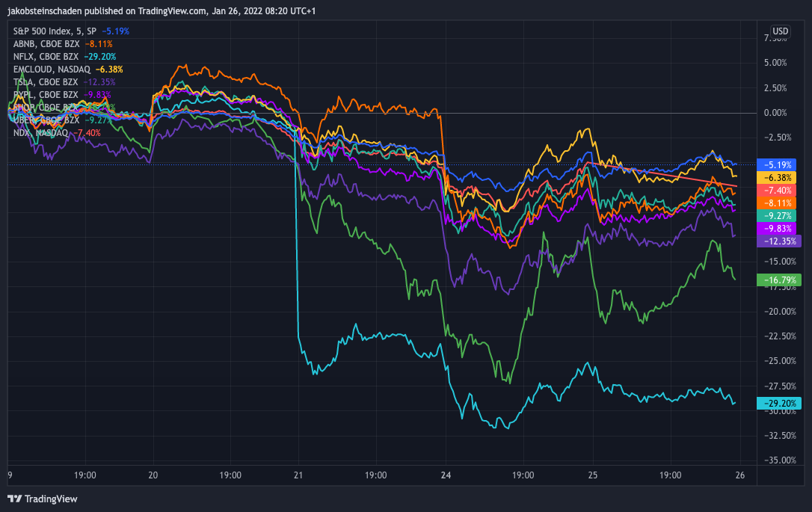Click date 20 on the time axis
Viewport: 812px width, 512px height.
click(x=153, y=475)
